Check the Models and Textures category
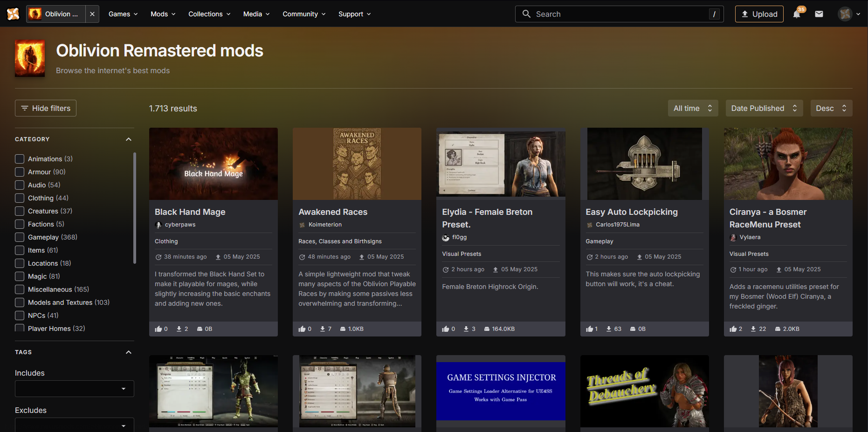This screenshot has height=432, width=868. point(20,302)
